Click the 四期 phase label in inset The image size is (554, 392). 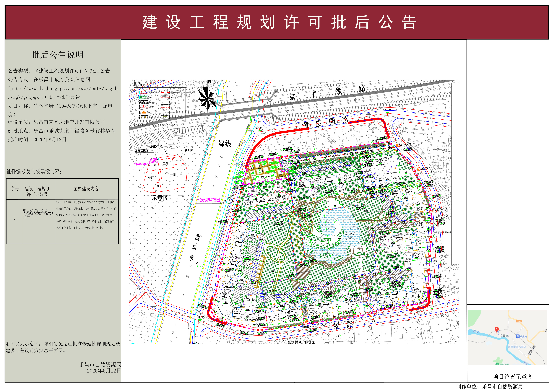coord(150,178)
